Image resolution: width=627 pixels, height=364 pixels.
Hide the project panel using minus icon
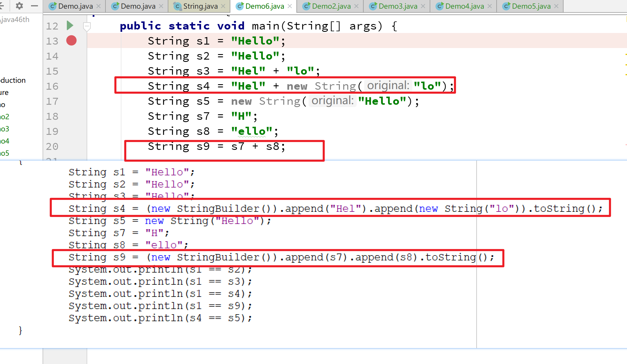[34, 6]
